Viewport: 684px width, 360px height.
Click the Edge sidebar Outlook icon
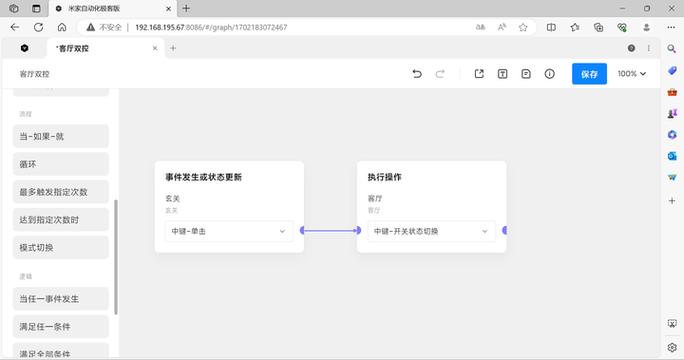(x=672, y=156)
